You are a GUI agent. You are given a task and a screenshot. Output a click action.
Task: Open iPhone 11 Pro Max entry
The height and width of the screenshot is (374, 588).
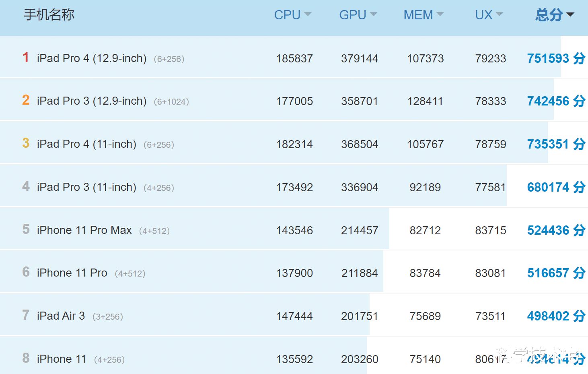click(84, 230)
